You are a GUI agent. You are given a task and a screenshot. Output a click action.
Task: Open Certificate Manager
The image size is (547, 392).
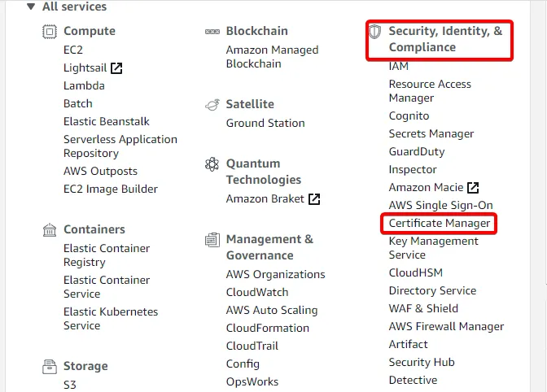440,223
